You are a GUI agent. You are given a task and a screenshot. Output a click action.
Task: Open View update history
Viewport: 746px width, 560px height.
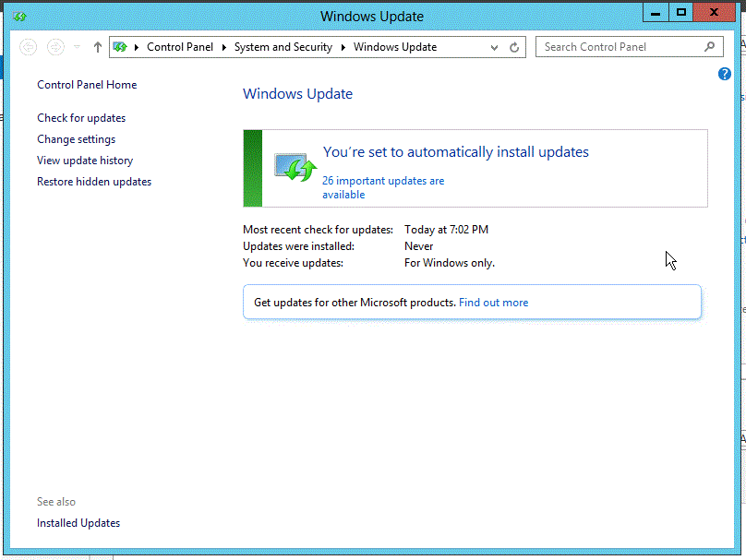85,161
